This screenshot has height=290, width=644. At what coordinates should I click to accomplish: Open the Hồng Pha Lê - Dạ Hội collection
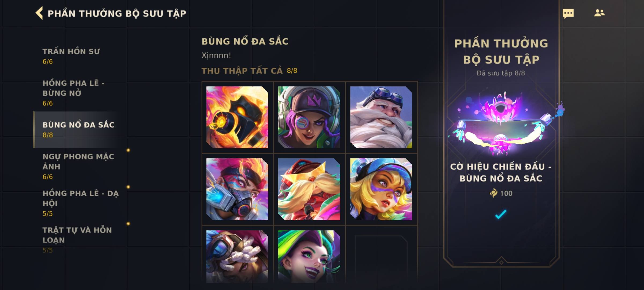click(x=80, y=203)
